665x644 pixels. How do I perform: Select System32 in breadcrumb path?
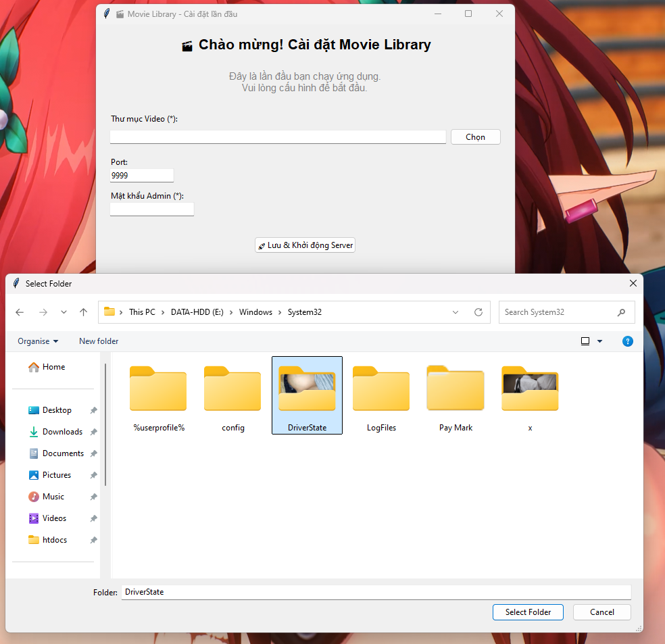(305, 312)
